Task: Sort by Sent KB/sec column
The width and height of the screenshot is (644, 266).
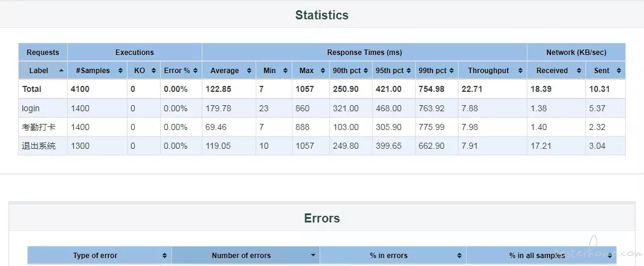Action: [606, 70]
